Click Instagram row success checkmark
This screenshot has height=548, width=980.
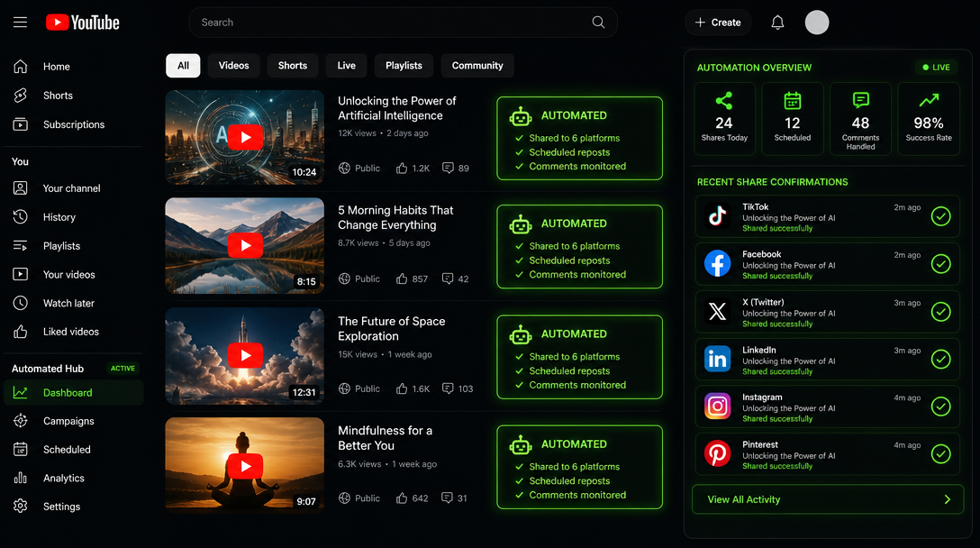(940, 406)
